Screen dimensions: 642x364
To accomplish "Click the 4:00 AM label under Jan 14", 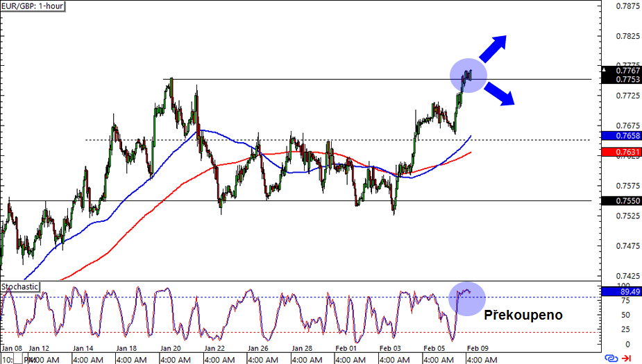I will pyautogui.click(x=88, y=360).
